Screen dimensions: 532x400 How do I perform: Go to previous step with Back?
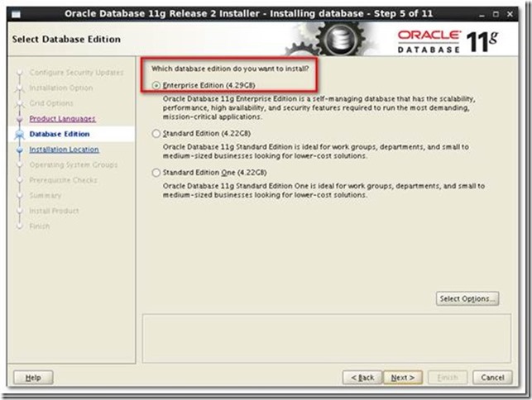[362, 378]
